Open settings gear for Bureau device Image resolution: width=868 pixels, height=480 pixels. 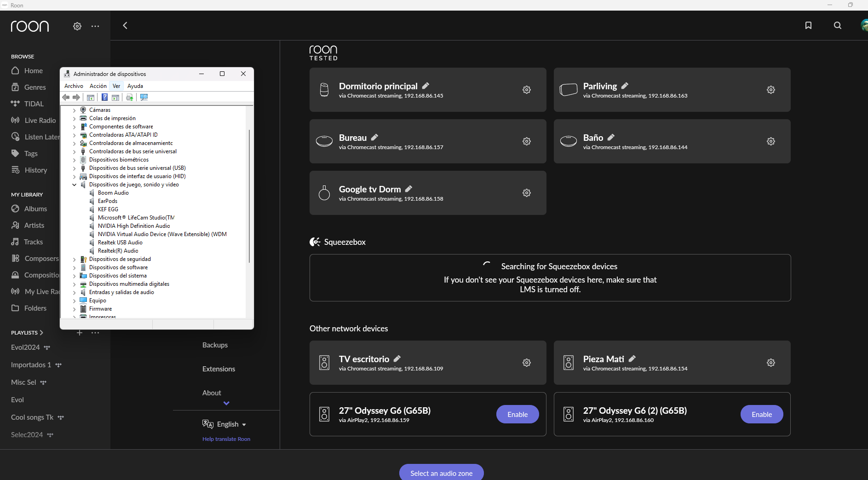[527, 141]
